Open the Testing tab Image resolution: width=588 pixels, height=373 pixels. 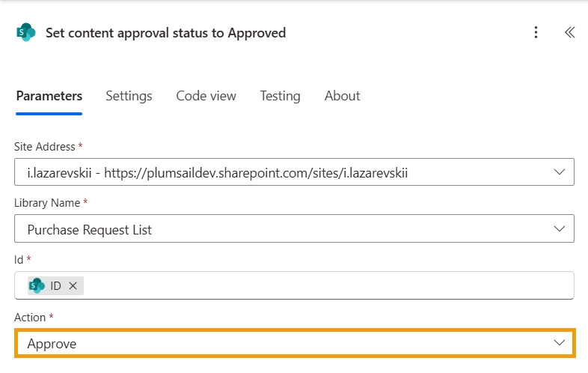[280, 96]
